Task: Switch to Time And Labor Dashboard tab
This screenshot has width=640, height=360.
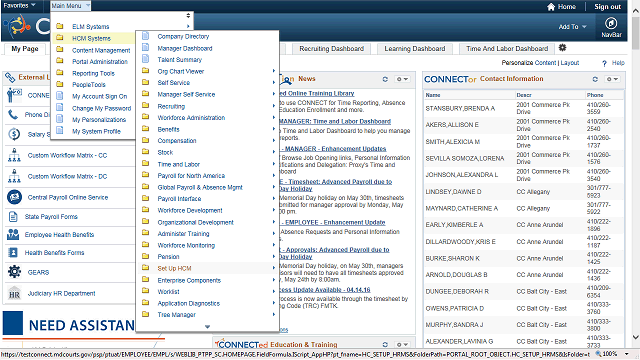Action: pyautogui.click(x=507, y=49)
